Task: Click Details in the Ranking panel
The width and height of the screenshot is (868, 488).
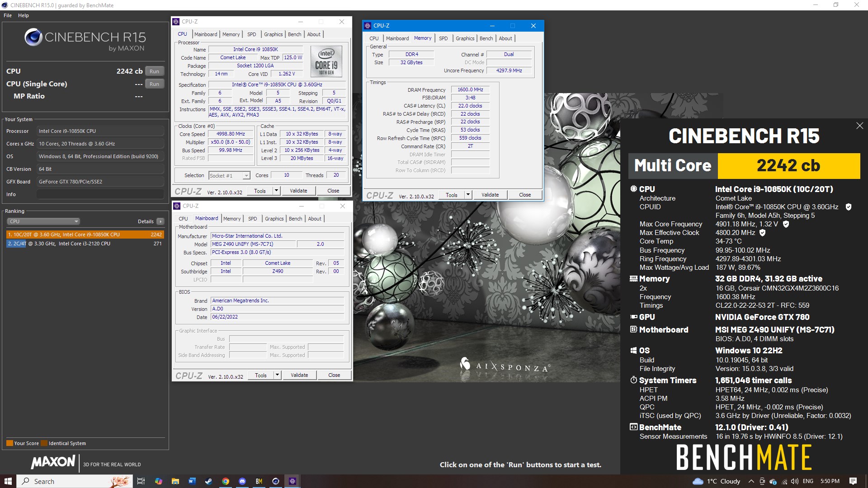Action: (x=146, y=221)
